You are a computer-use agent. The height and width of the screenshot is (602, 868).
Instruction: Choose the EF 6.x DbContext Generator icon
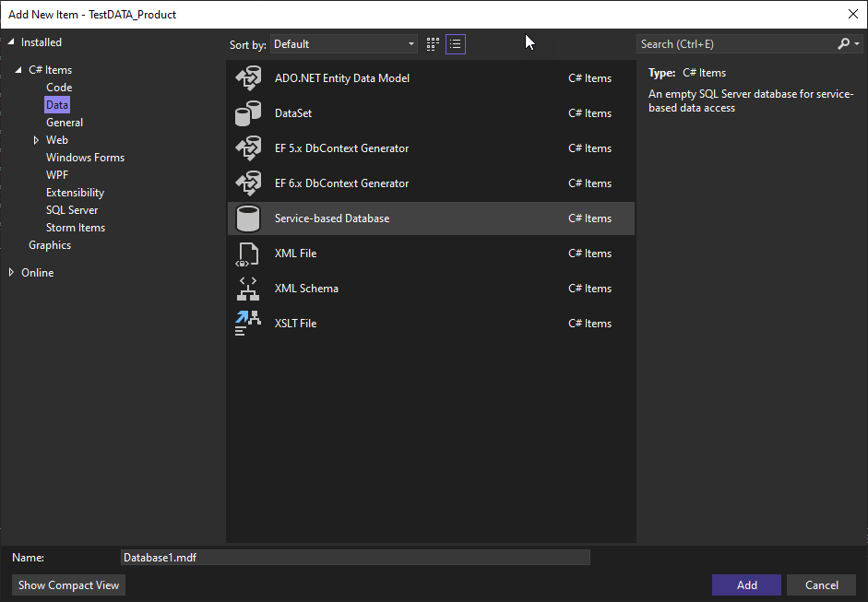[248, 183]
